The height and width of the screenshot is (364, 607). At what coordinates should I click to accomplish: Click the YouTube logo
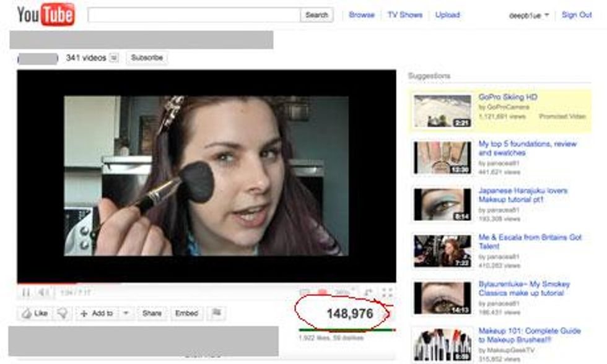[46, 15]
